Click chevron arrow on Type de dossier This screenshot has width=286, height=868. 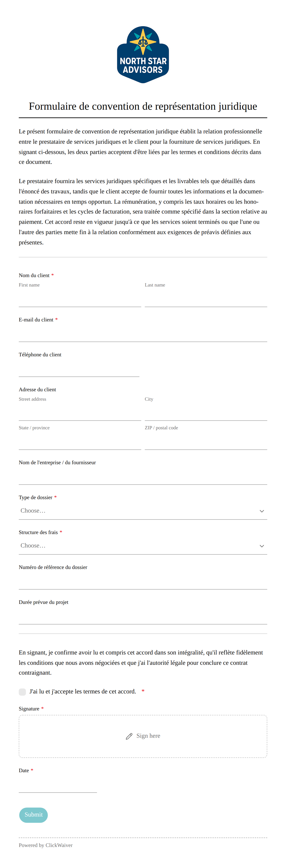click(262, 511)
